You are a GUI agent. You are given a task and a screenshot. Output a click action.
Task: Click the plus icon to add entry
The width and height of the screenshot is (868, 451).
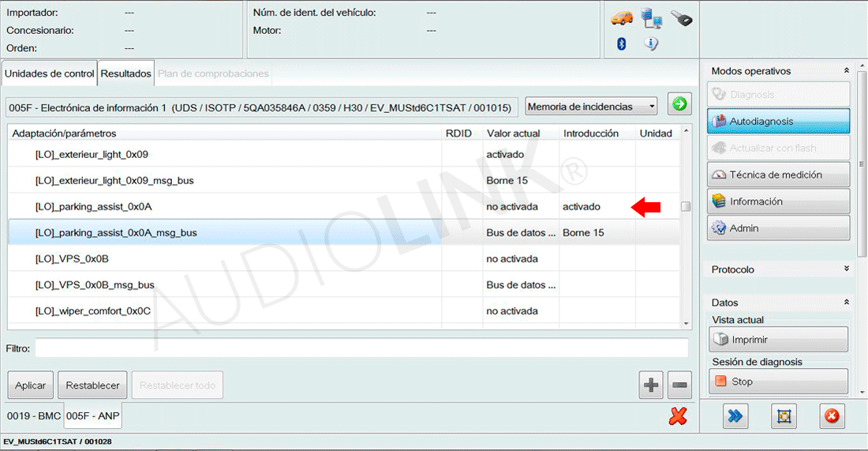point(651,385)
